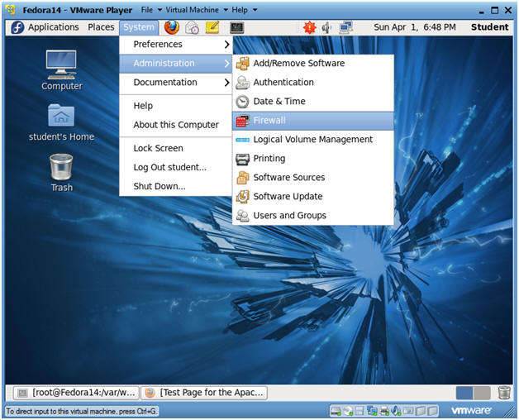Viewport: 519px width, 420px height.
Task: Open the Trash desktop icon
Action: pos(61,173)
